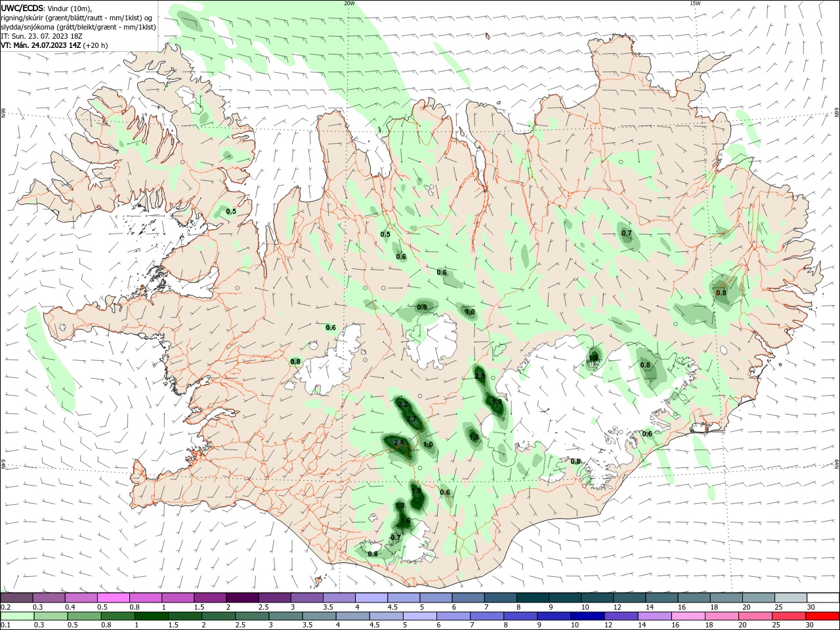
Task: Click the 'UWC/ECDS: Vindur (10m)' title line
Action: [47, 8]
